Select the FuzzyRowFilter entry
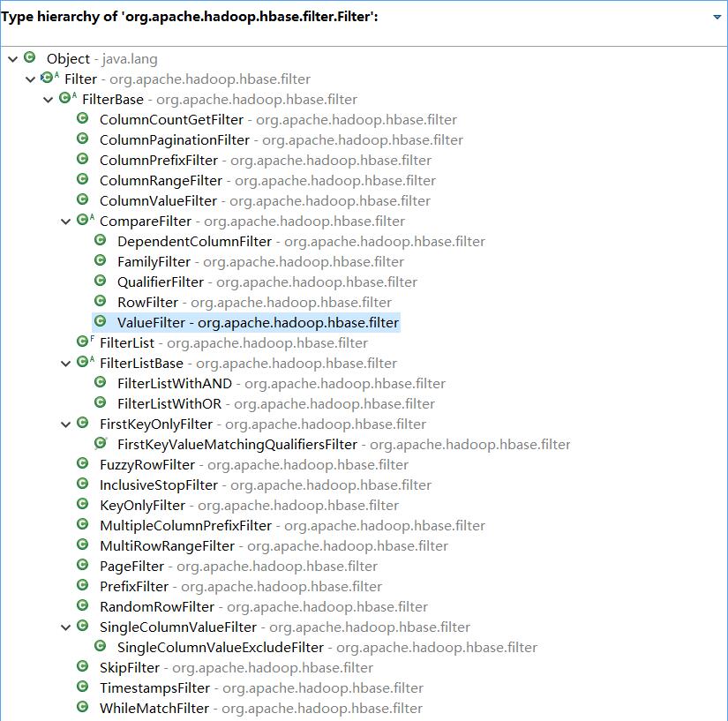This screenshot has width=728, height=721. pyautogui.click(x=254, y=465)
